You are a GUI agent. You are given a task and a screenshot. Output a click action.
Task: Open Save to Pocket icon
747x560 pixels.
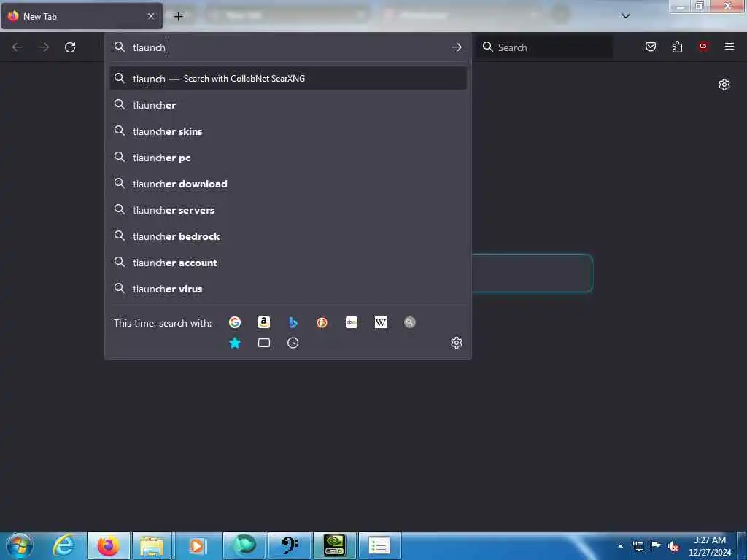[x=650, y=47]
